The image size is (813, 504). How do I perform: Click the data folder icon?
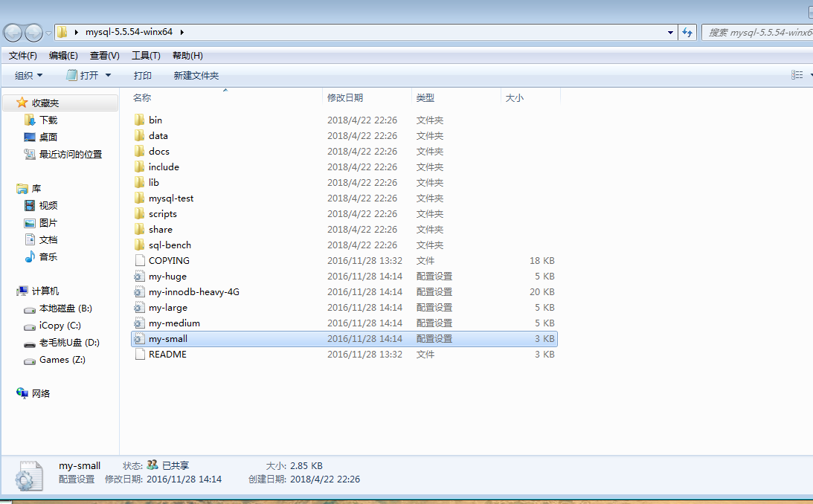(140, 136)
